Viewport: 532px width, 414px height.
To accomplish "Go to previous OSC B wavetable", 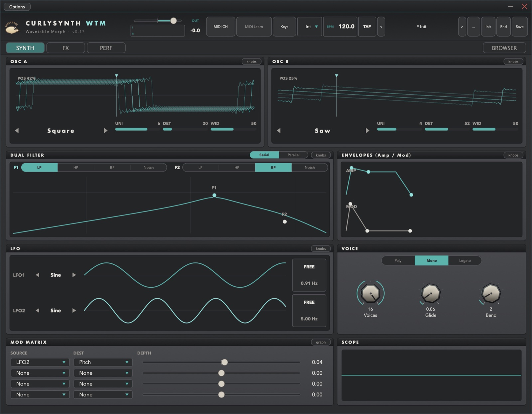I will point(279,131).
